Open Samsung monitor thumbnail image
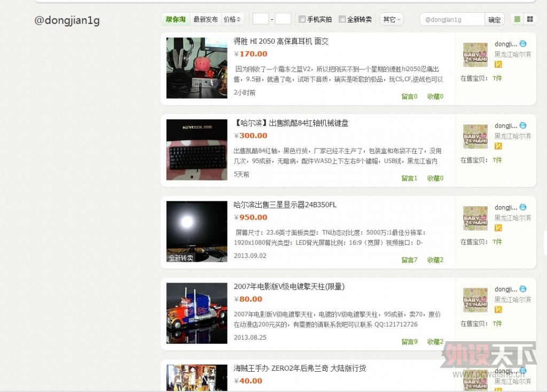This screenshot has height=392, width=547. pyautogui.click(x=197, y=232)
